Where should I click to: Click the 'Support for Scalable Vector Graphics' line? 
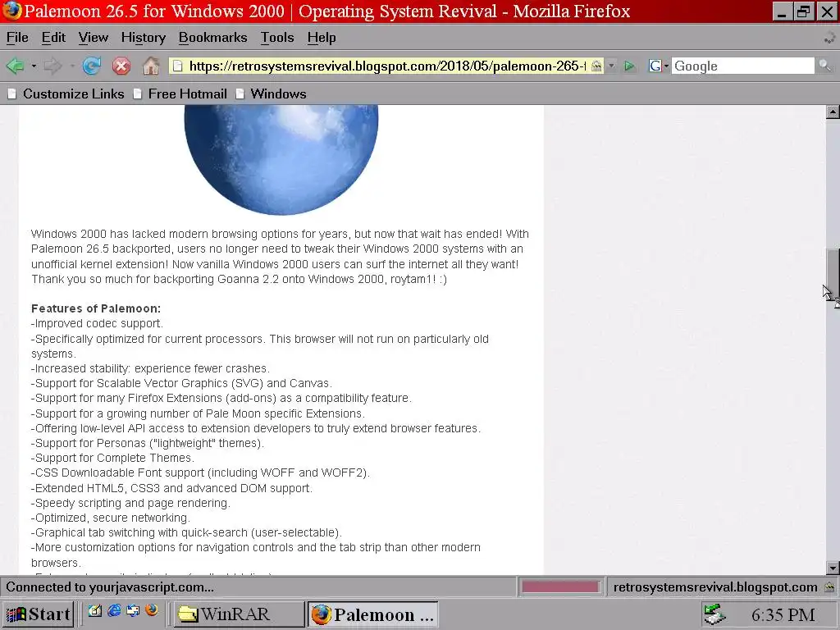pos(181,384)
